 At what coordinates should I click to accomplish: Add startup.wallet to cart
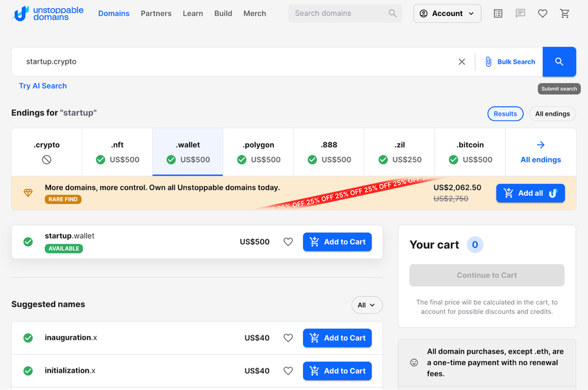337,242
